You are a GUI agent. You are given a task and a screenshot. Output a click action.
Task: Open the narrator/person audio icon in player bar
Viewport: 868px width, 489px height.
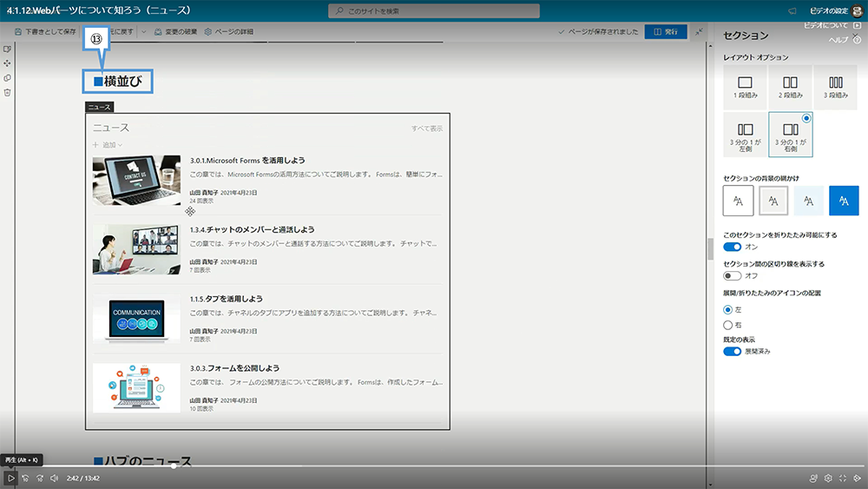813,478
